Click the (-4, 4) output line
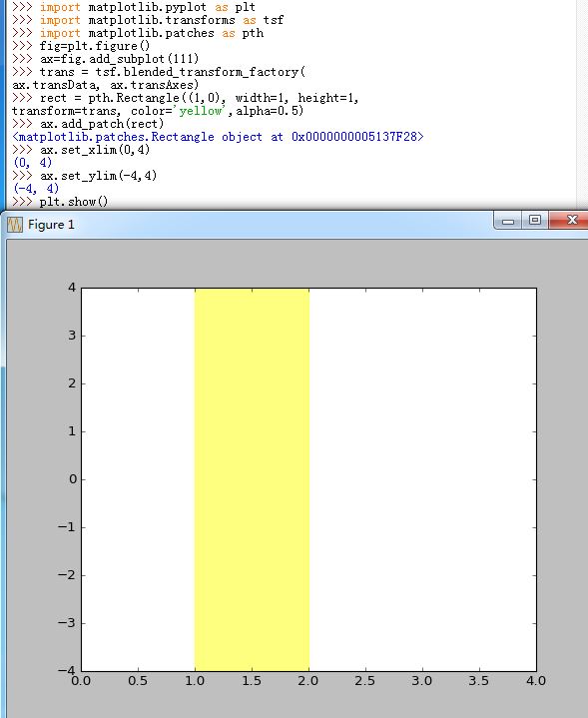 click(x=36, y=188)
